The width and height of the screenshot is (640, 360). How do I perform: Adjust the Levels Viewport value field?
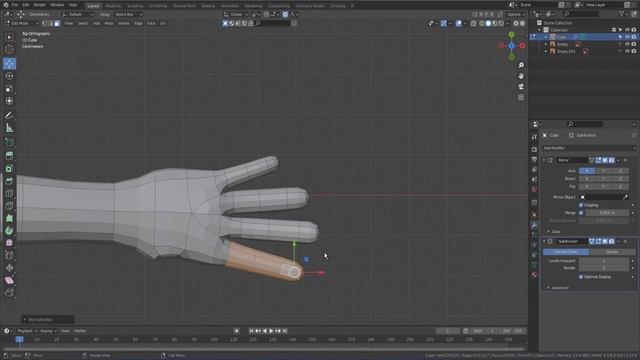pyautogui.click(x=604, y=260)
